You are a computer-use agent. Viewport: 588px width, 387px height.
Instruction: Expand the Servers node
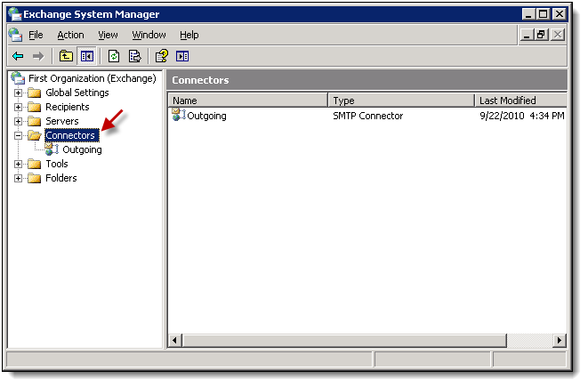pyautogui.click(x=18, y=121)
